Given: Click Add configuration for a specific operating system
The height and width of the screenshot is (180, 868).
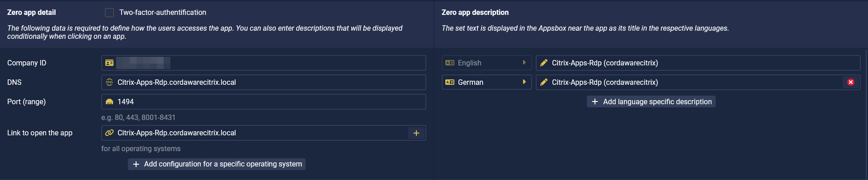Looking at the screenshot, I should [217, 164].
